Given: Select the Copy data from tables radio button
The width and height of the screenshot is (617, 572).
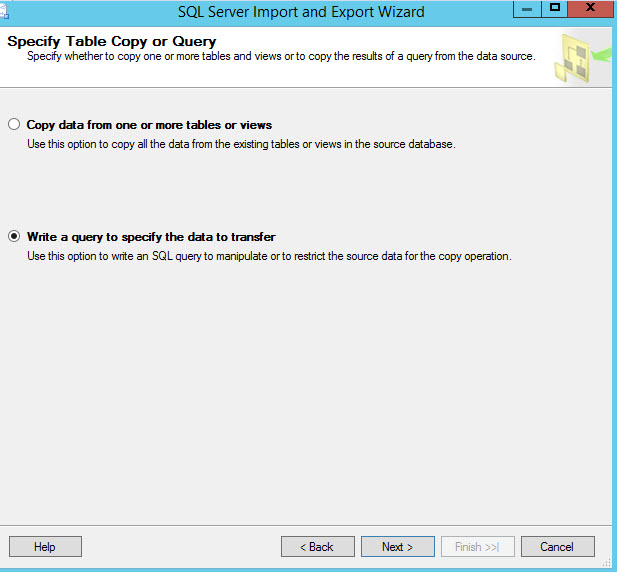Looking at the screenshot, I should point(14,125).
